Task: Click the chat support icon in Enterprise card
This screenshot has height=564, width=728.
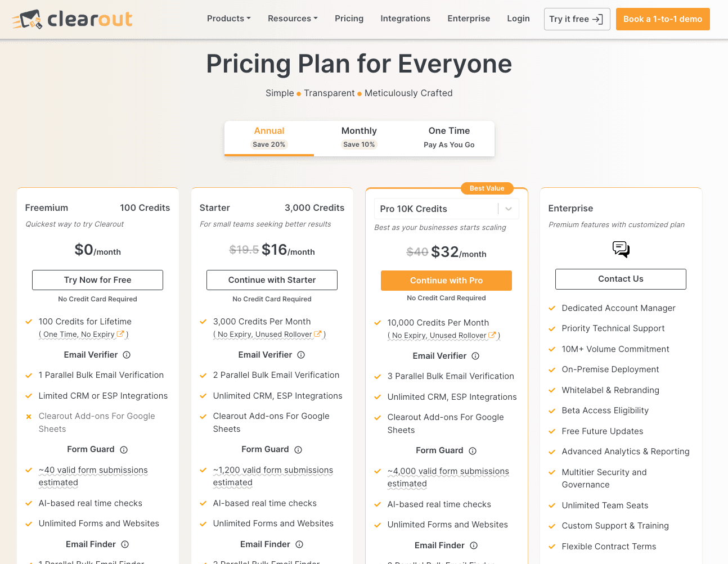Action: click(x=621, y=249)
